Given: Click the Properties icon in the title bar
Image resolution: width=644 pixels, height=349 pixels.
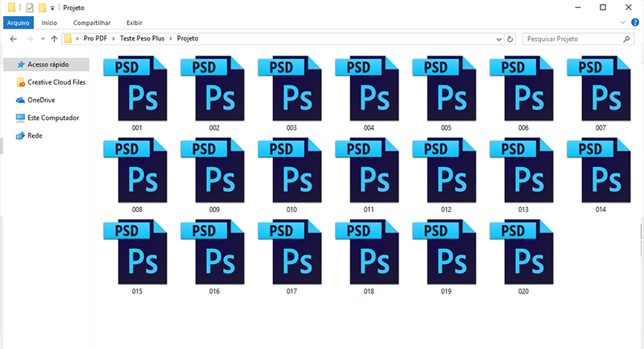Looking at the screenshot, I should tap(30, 7).
